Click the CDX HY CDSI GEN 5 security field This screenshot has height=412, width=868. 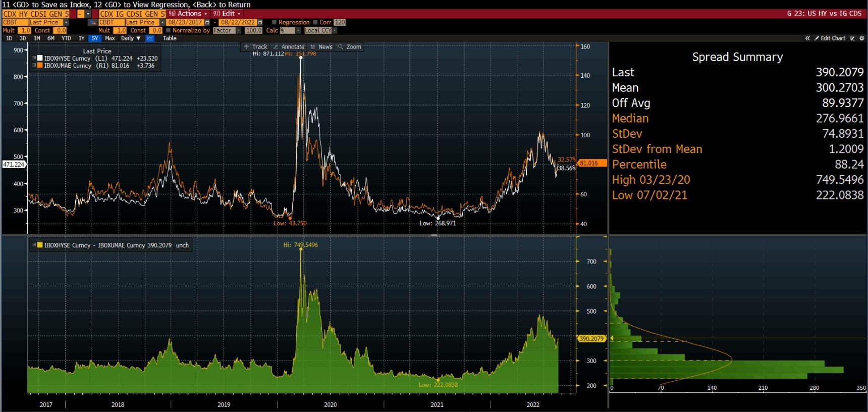(x=36, y=14)
